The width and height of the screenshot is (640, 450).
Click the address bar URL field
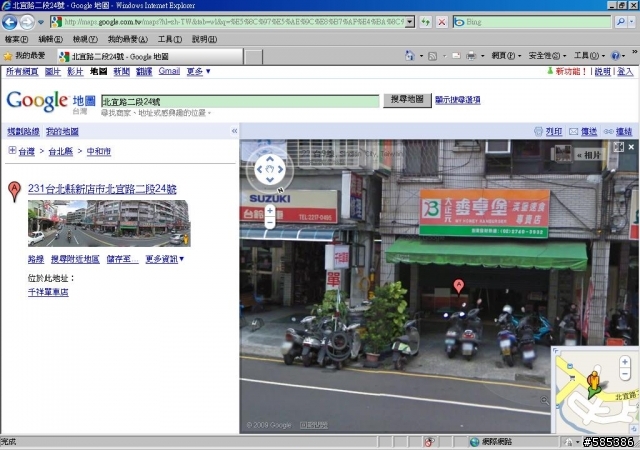pos(232,22)
